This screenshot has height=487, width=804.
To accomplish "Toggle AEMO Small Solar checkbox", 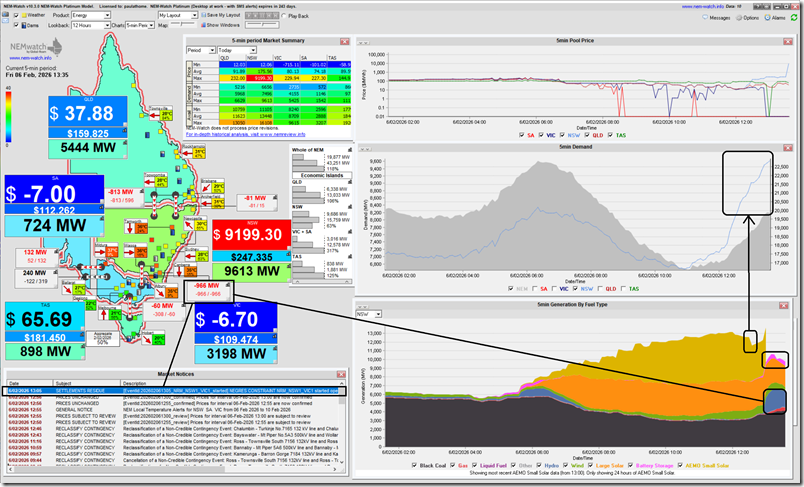I will click(680, 465).
